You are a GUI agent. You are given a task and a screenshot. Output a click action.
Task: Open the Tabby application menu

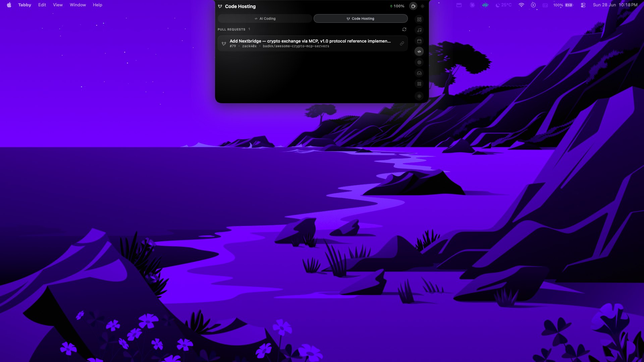coord(24,5)
